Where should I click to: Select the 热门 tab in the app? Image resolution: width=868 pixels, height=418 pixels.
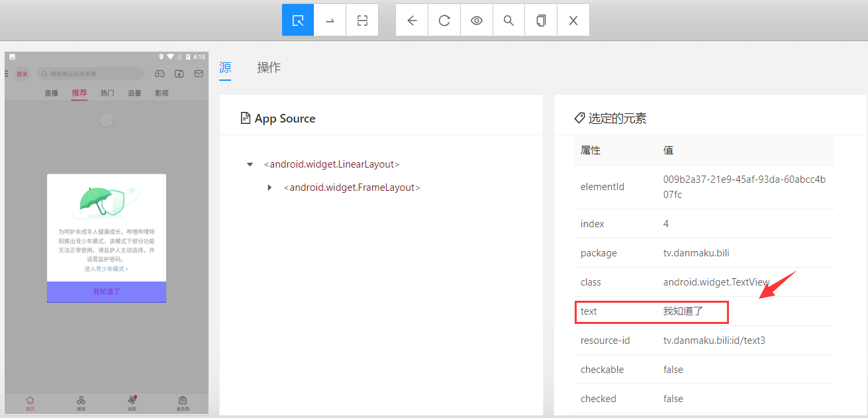(x=107, y=93)
